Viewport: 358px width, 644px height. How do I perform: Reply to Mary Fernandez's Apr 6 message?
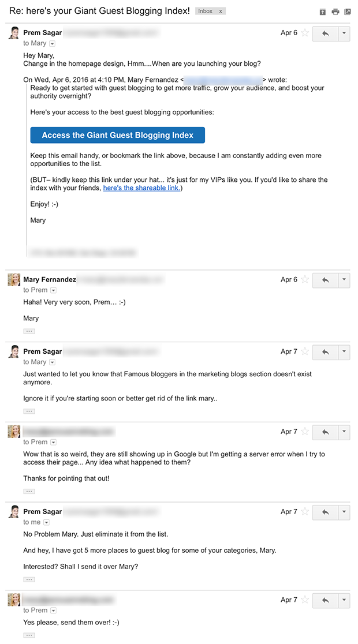[325, 280]
